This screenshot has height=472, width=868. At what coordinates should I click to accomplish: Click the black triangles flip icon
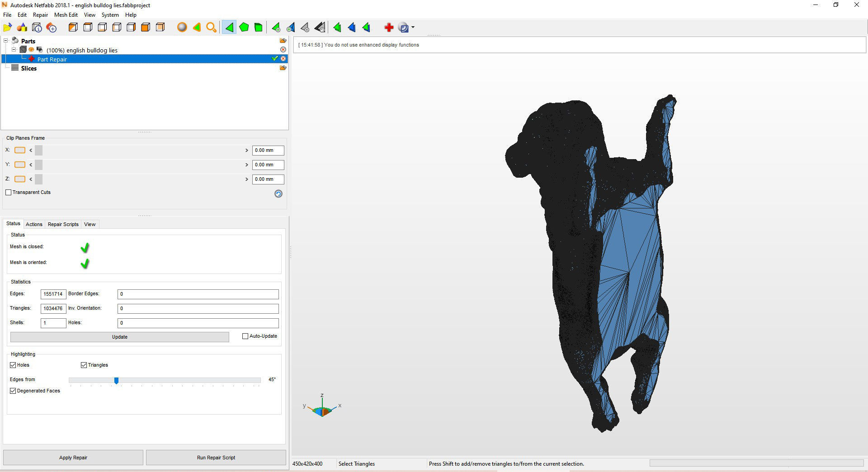pos(320,28)
